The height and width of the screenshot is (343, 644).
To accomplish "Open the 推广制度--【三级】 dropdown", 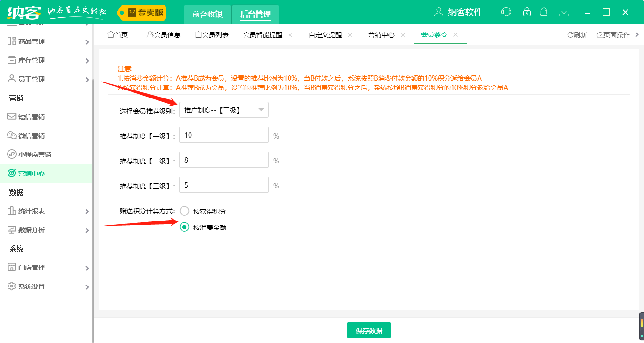I will pos(223,109).
